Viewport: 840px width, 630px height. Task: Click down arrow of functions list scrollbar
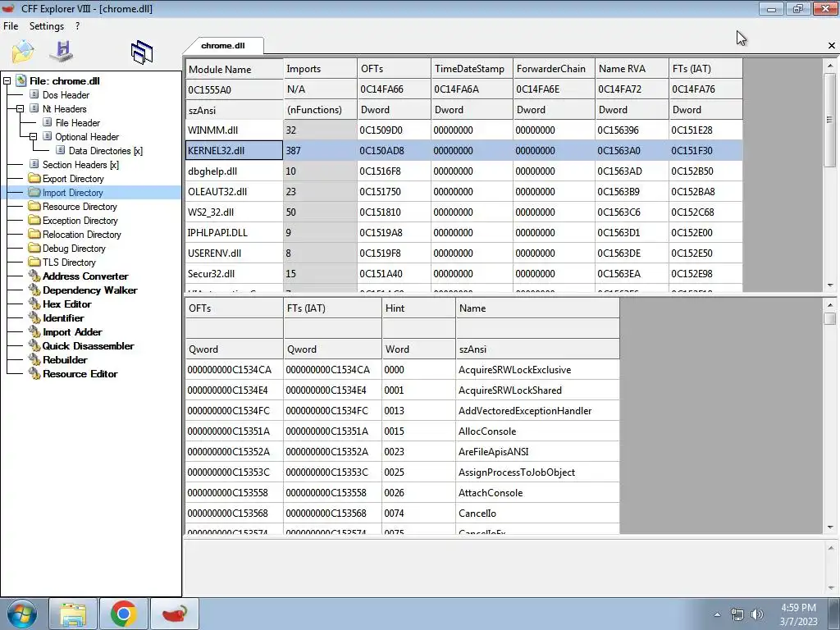(x=830, y=527)
